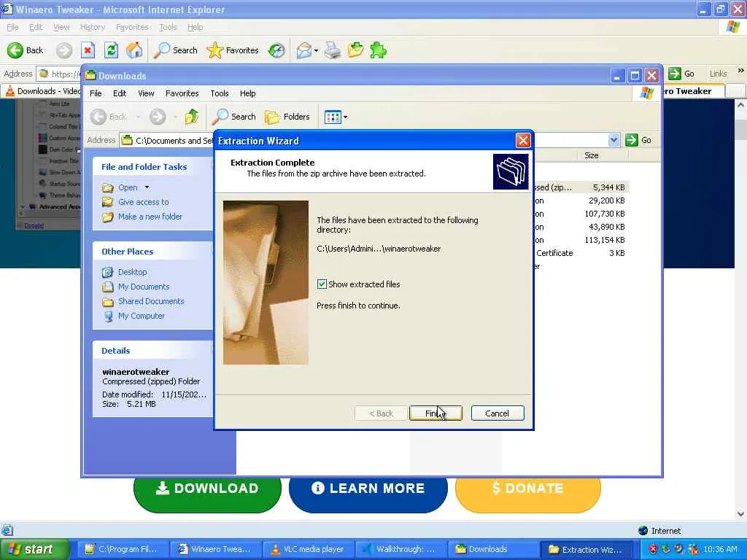Viewport: 747px width, 560px height.
Task: Click the IE Stop icon
Action: (x=88, y=50)
